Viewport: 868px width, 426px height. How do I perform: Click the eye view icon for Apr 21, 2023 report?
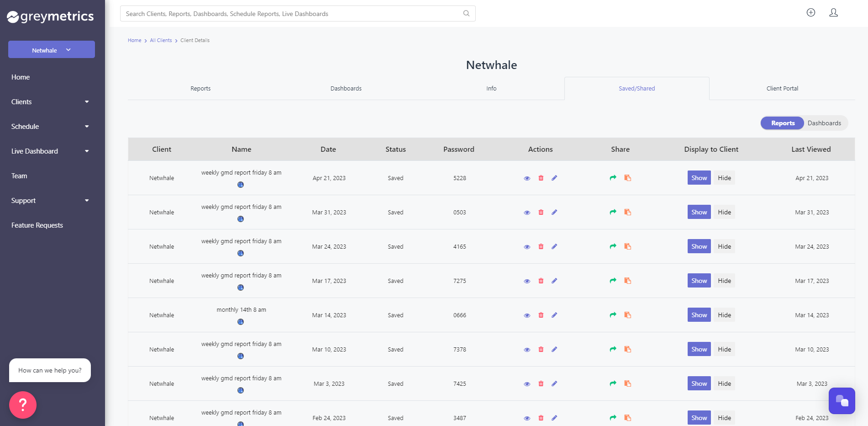click(527, 178)
